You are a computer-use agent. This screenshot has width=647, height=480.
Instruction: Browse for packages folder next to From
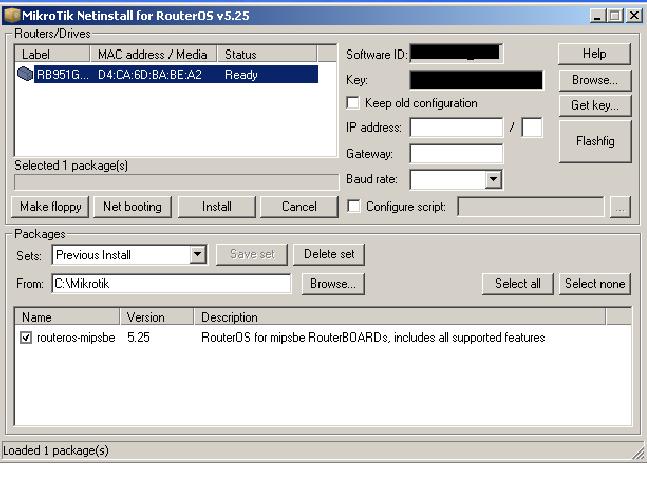[x=333, y=284]
